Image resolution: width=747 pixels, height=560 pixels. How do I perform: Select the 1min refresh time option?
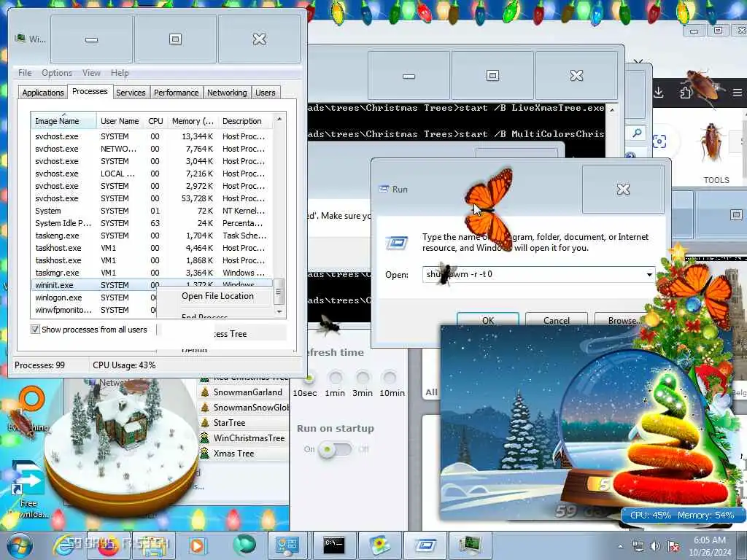pos(336,378)
